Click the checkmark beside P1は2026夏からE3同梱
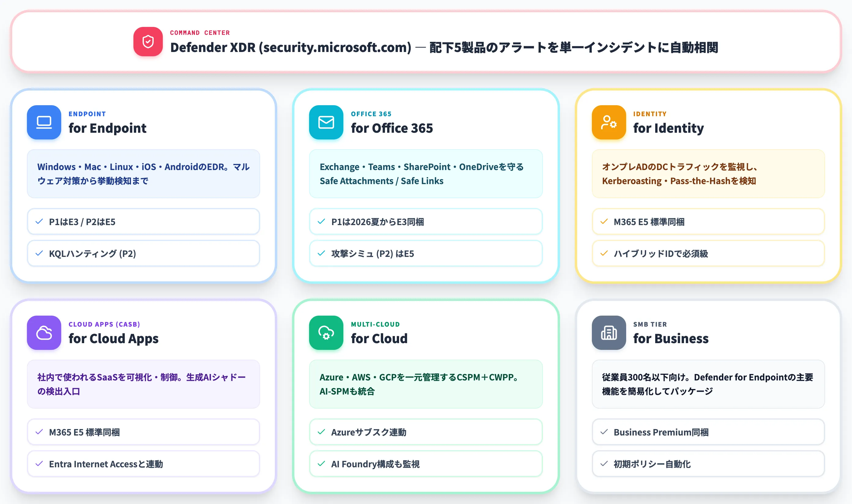The width and height of the screenshot is (852, 504). (x=321, y=221)
